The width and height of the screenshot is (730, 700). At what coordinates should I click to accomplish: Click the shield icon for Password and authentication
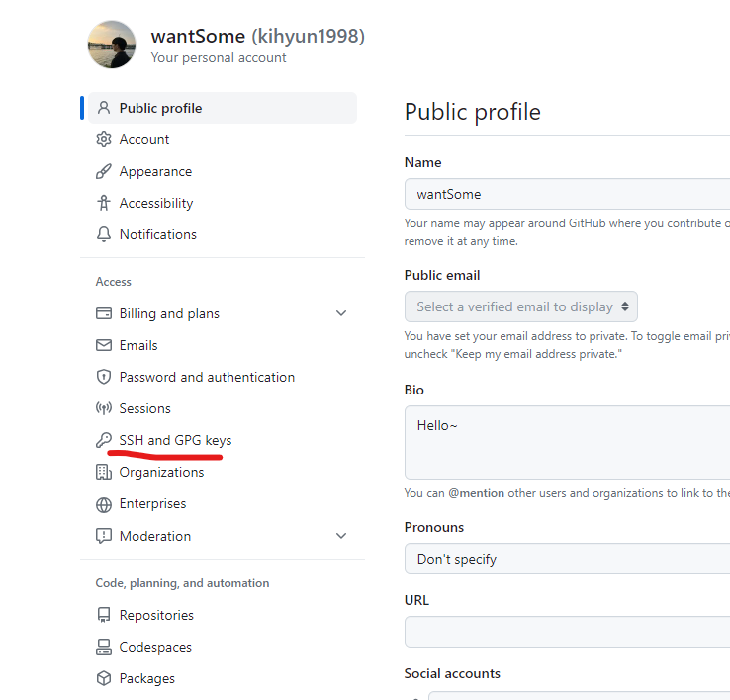point(103,377)
